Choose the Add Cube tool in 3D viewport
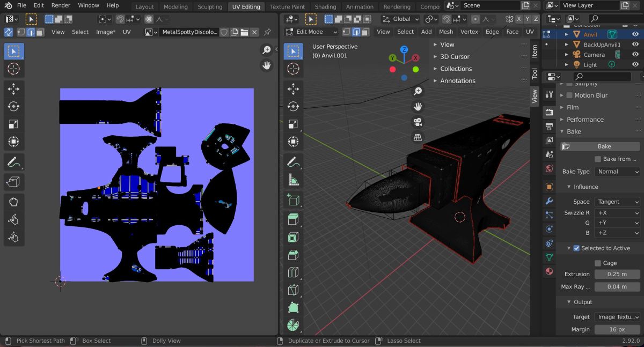Image resolution: width=644 pixels, height=347 pixels. point(293,200)
